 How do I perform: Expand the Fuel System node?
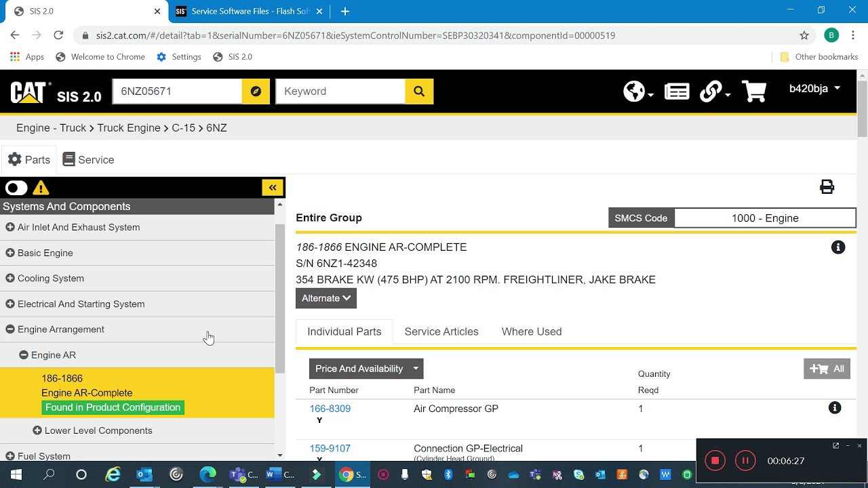pyautogui.click(x=10, y=456)
